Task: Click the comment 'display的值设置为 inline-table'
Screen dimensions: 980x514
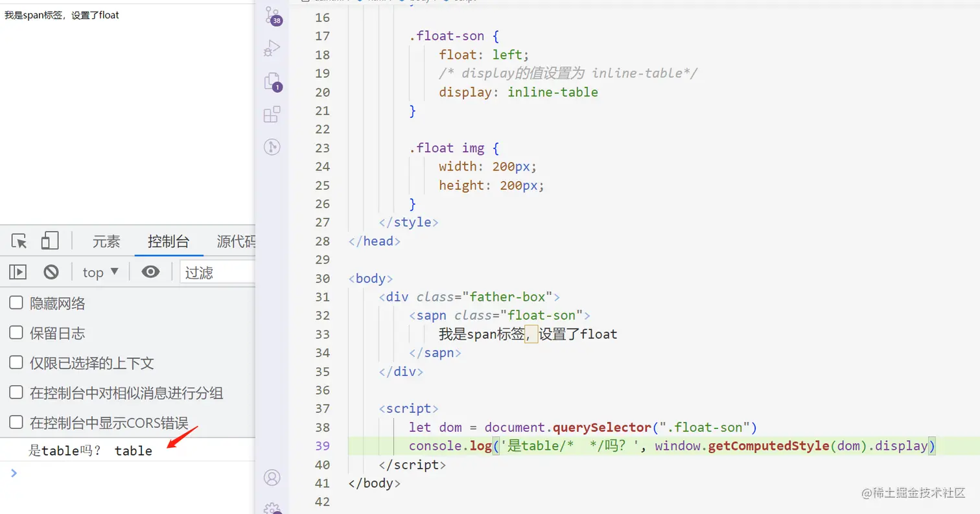Action: [x=568, y=73]
